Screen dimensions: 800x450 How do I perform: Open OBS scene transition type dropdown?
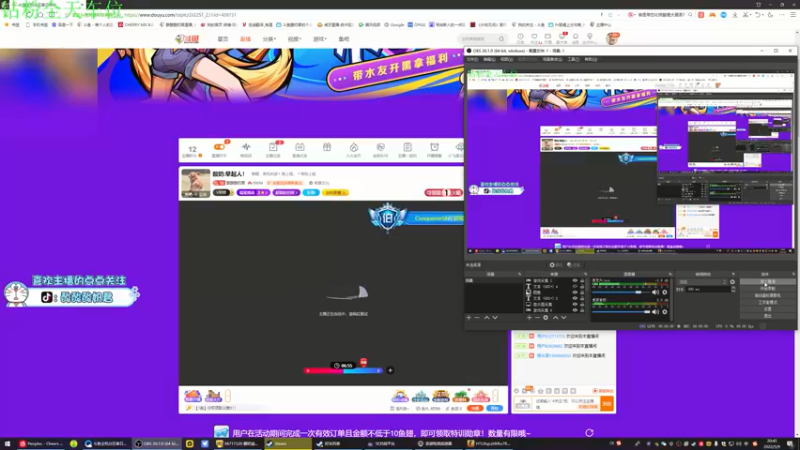pos(703,282)
